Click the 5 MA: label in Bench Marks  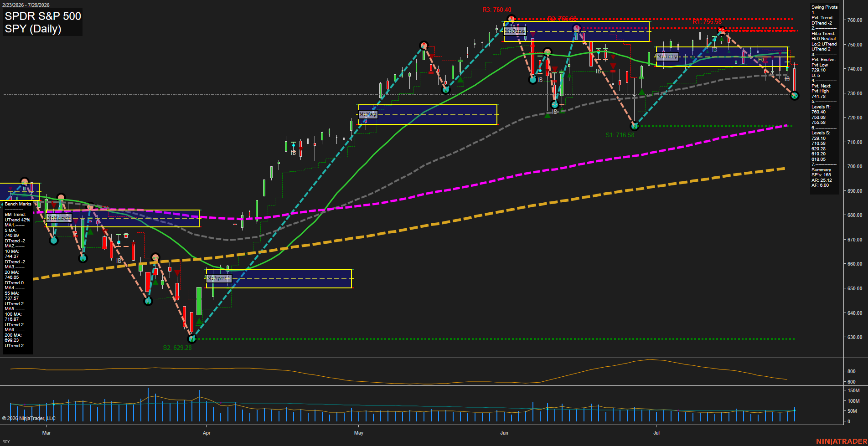tap(11, 231)
